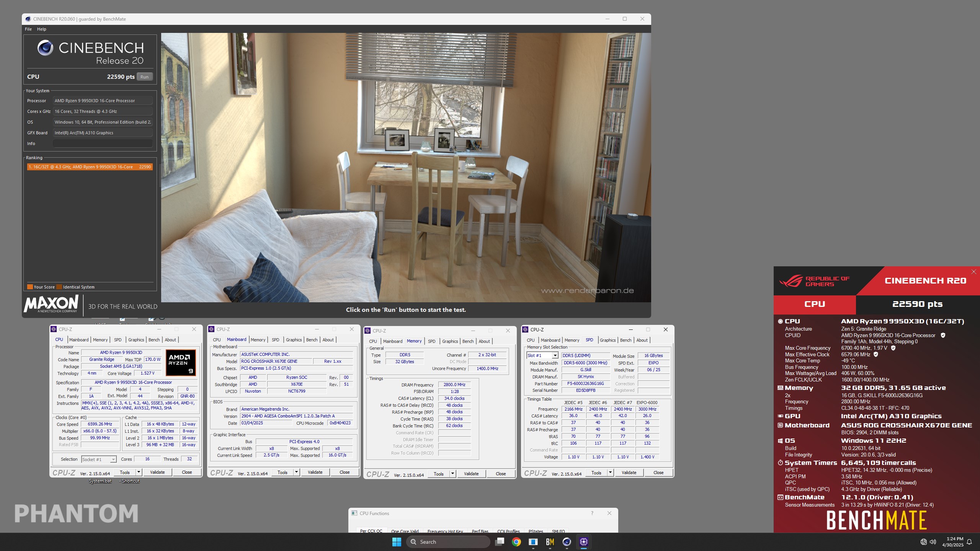Expand Tools dropdown arrow in CPU-Z Mainboard-tab window
This screenshot has width=980, height=551.
tap(296, 472)
